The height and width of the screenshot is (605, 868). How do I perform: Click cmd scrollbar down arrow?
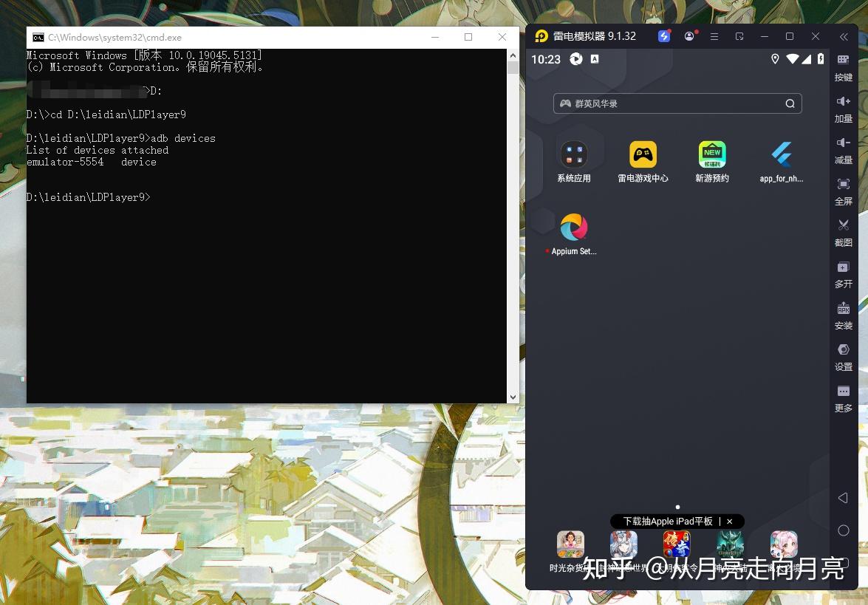pyautogui.click(x=513, y=397)
